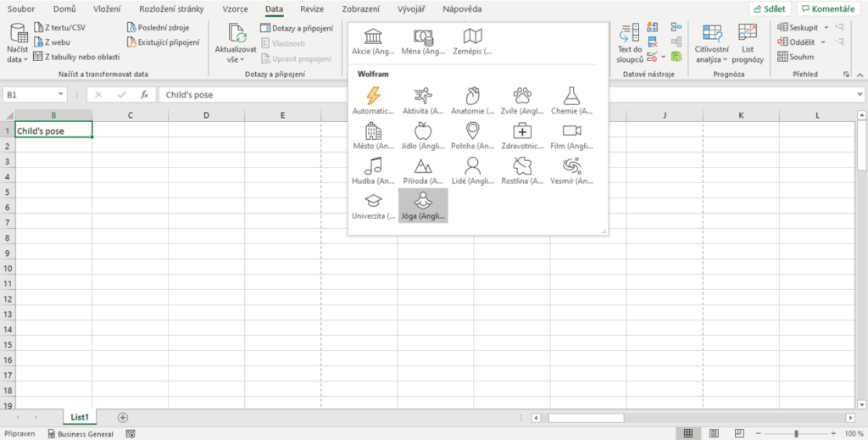
Task: Switch to the Vzorce tab
Action: pyautogui.click(x=236, y=8)
